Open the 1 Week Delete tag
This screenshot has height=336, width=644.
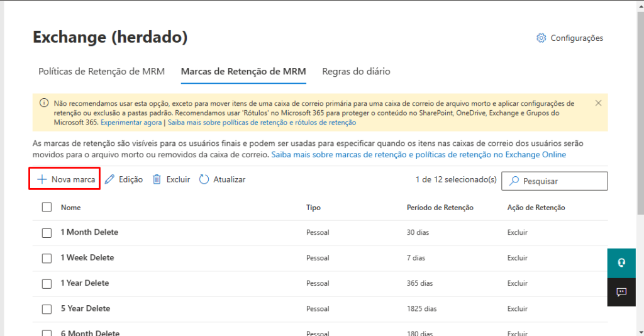click(x=87, y=258)
